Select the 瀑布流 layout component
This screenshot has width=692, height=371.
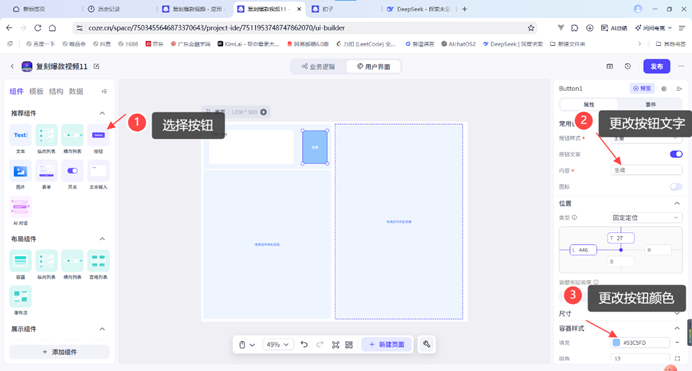[20, 296]
